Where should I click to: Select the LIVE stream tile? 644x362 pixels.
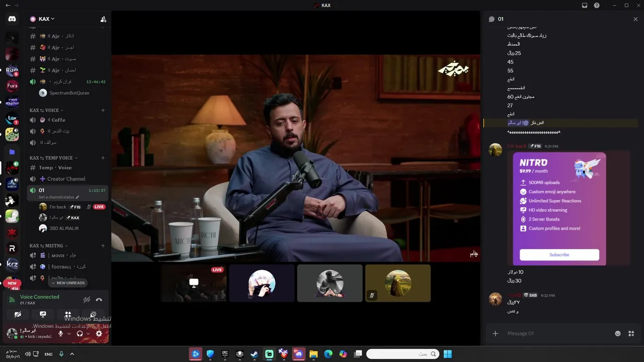pyautogui.click(x=194, y=283)
